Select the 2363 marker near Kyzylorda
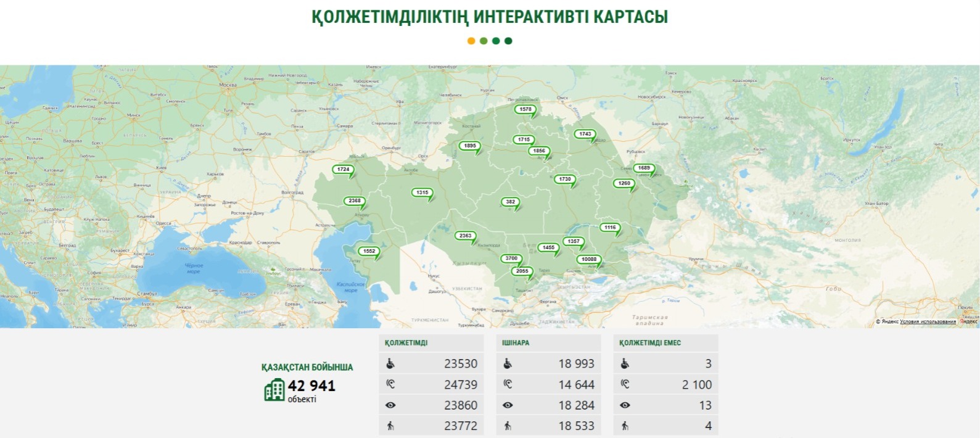 pyautogui.click(x=466, y=236)
